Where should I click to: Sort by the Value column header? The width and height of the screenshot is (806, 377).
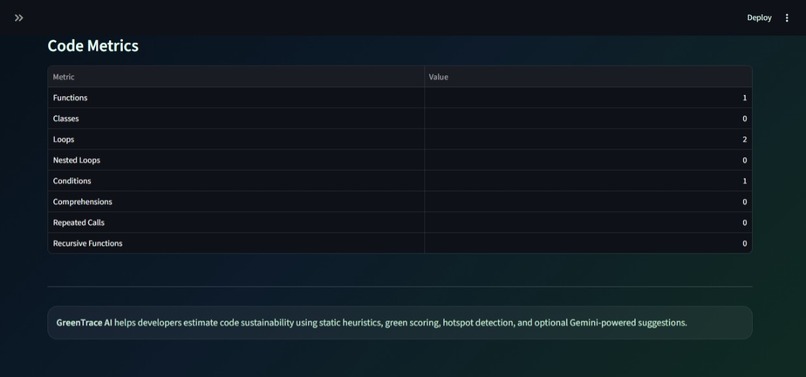(x=588, y=77)
